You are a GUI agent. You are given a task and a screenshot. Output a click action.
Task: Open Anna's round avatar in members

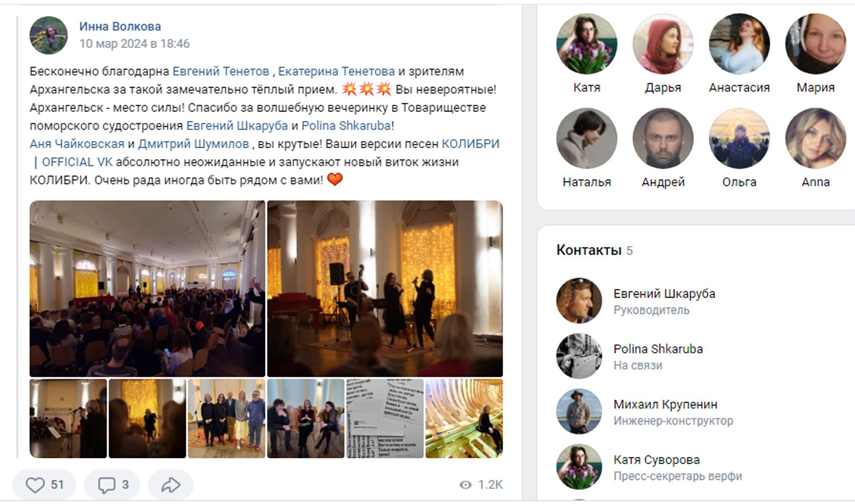816,138
